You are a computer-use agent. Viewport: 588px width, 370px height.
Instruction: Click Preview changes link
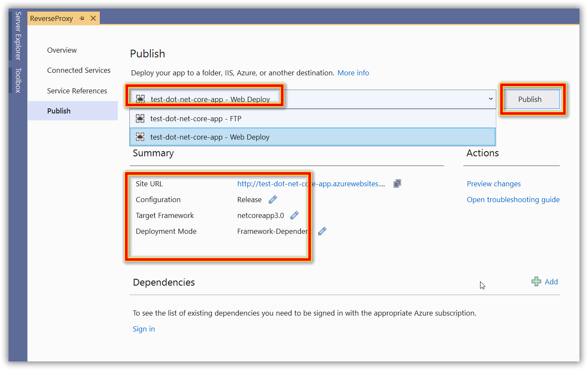coord(494,184)
